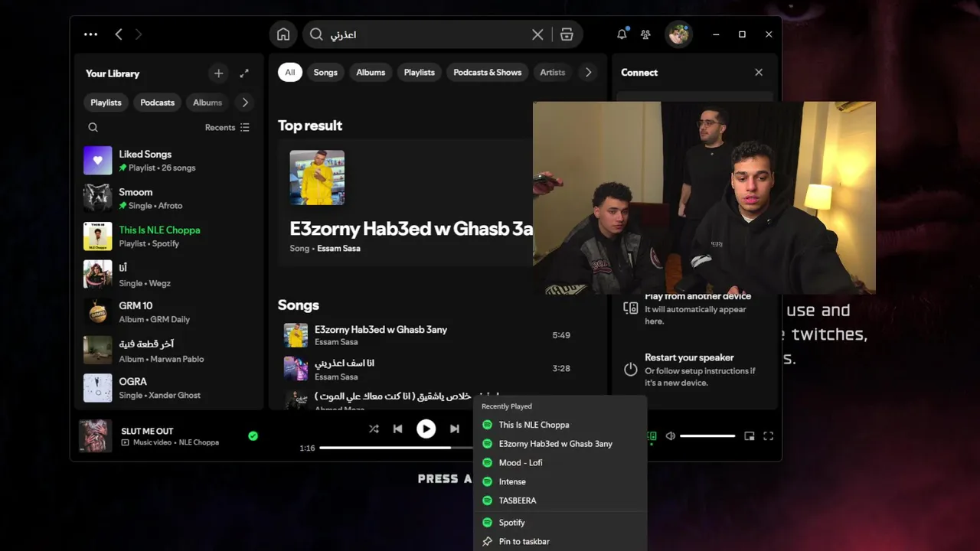Expand Your Library with arrows icon
980x551 pixels.
(244, 73)
